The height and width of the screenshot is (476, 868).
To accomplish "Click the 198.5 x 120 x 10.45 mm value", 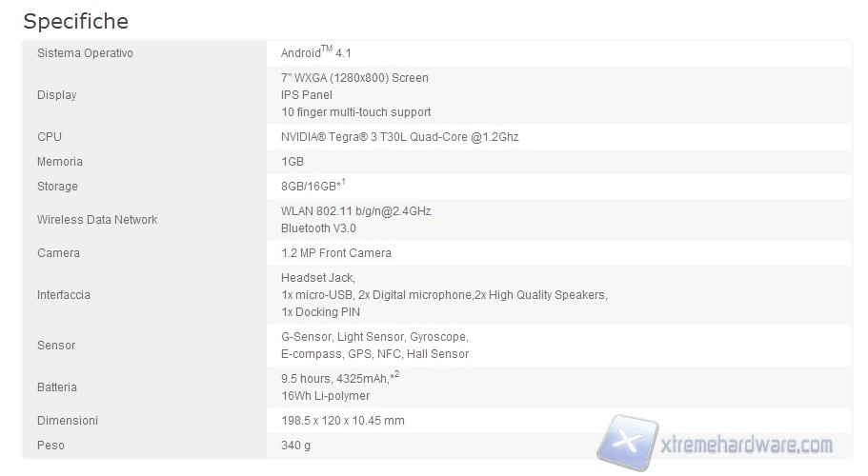I will 342,421.
